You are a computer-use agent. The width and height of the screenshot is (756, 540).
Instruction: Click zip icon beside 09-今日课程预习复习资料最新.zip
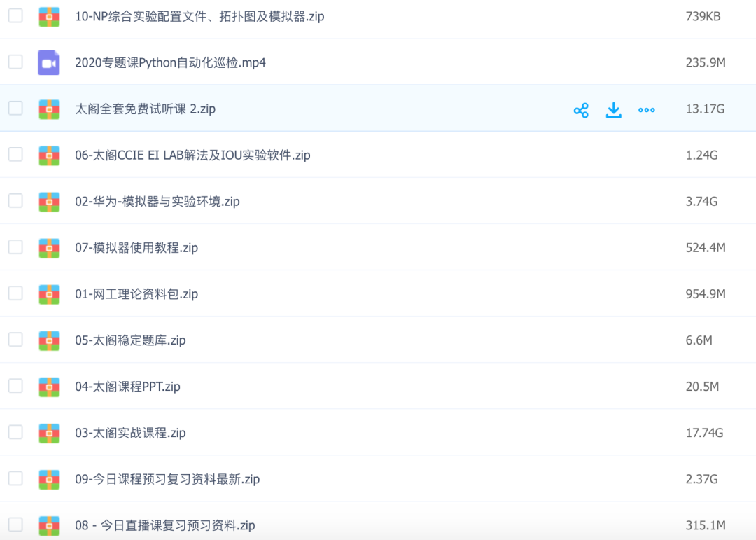[x=49, y=479]
